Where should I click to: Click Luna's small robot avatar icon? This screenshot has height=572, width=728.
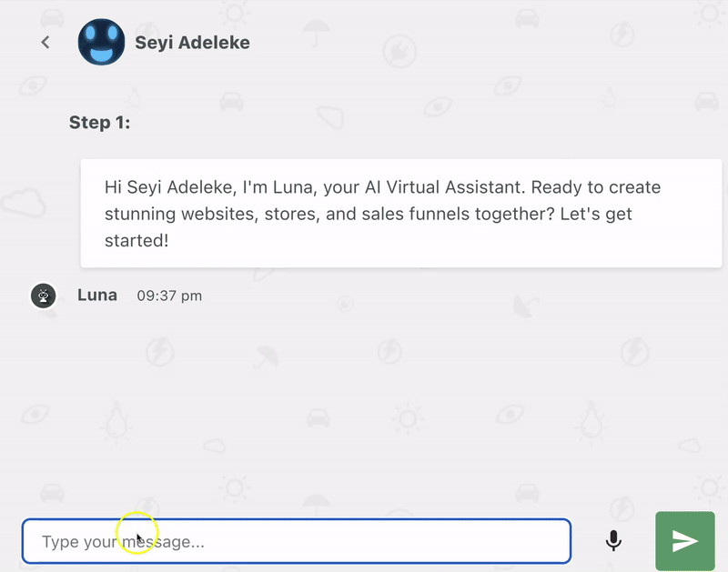click(x=43, y=296)
